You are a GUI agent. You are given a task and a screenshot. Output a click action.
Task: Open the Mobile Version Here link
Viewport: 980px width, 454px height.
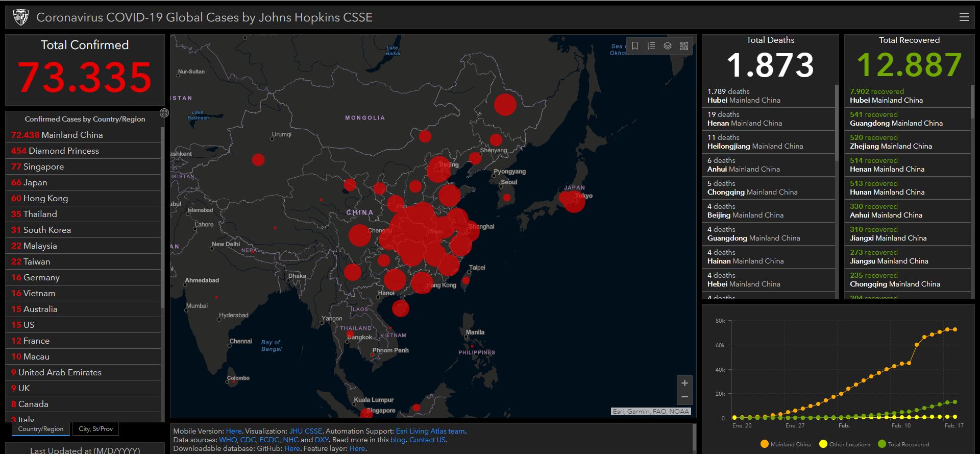click(x=234, y=431)
